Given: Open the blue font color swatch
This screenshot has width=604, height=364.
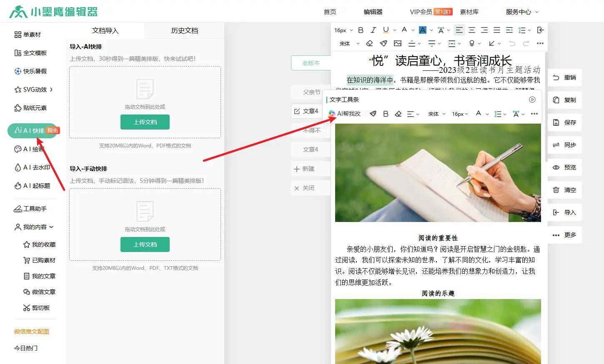Looking at the screenshot, I should pyautogui.click(x=423, y=30).
